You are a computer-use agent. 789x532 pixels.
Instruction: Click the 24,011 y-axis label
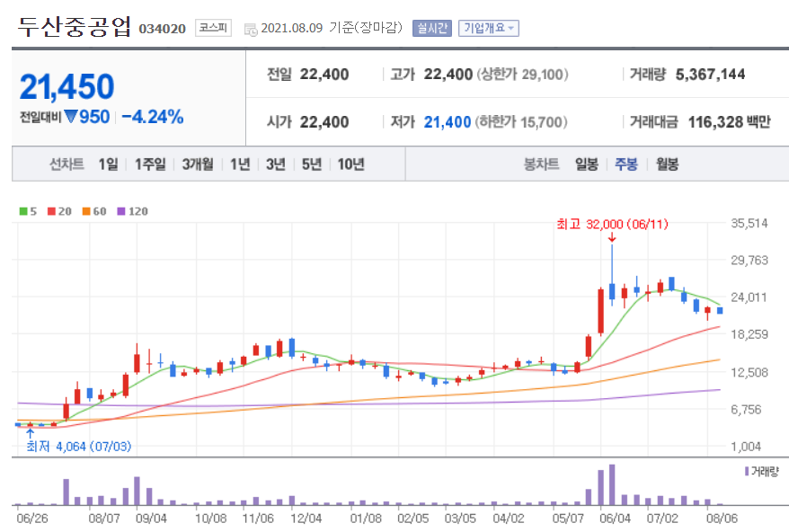(749, 297)
